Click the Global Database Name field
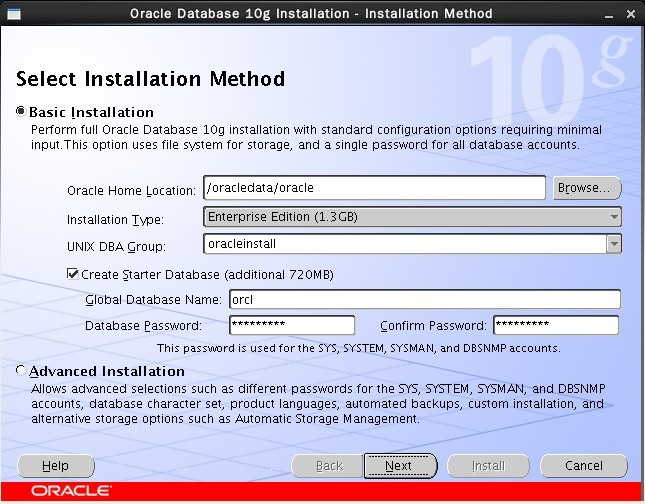The image size is (645, 504). (x=425, y=299)
